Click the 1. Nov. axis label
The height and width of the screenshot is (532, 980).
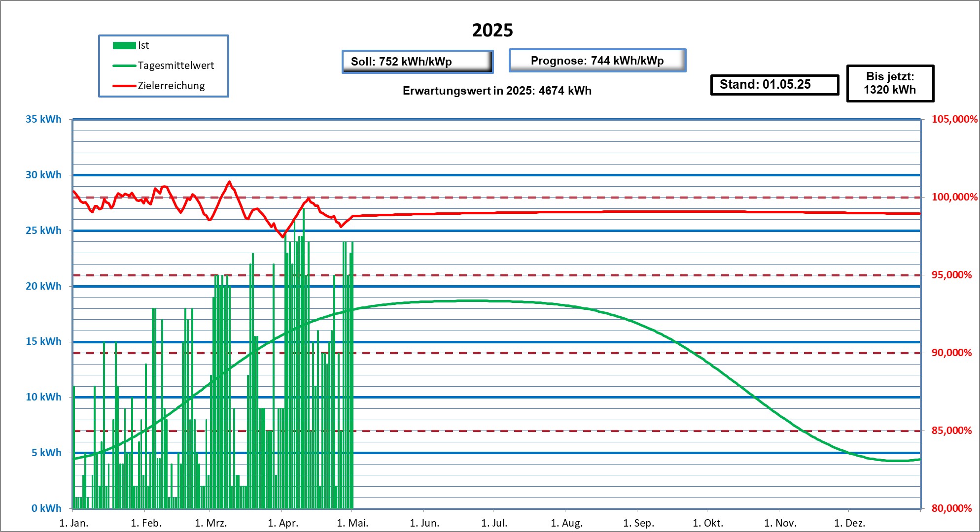tap(780, 523)
